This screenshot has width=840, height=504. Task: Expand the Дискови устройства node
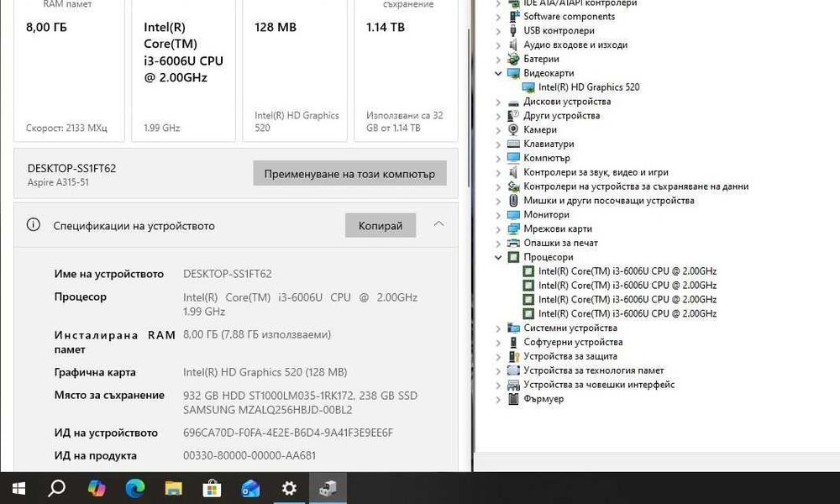coord(498,102)
